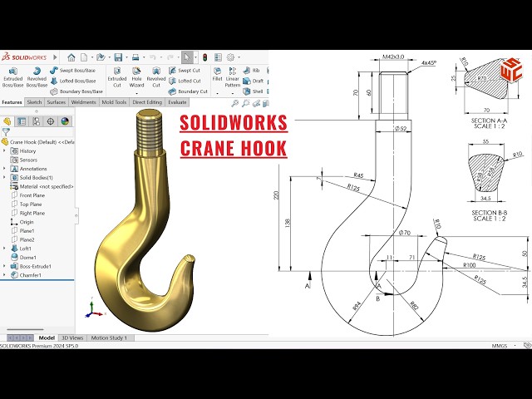
Task: Create a new document icon
Action: coord(84,57)
